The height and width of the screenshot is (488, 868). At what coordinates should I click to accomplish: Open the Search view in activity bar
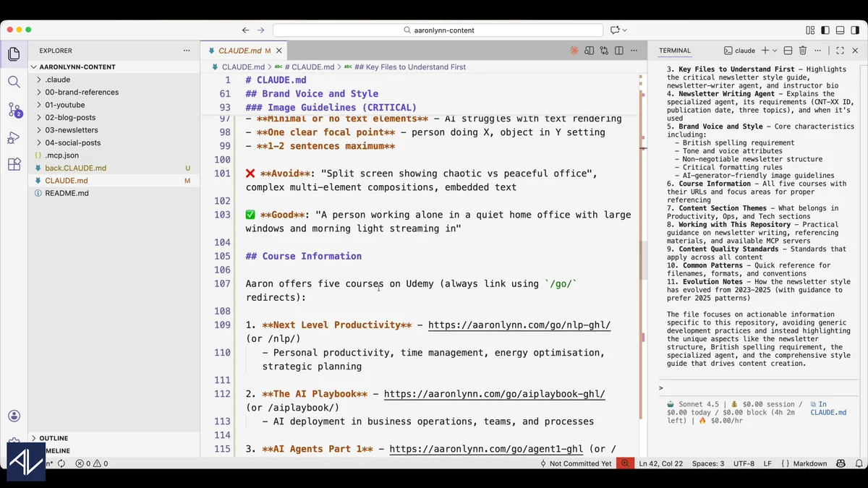[14, 82]
